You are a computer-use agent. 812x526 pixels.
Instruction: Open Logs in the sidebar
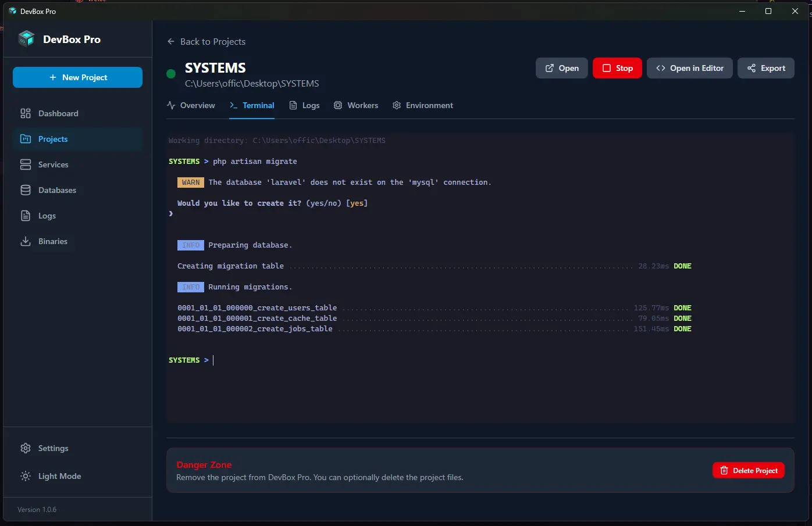(x=77, y=216)
